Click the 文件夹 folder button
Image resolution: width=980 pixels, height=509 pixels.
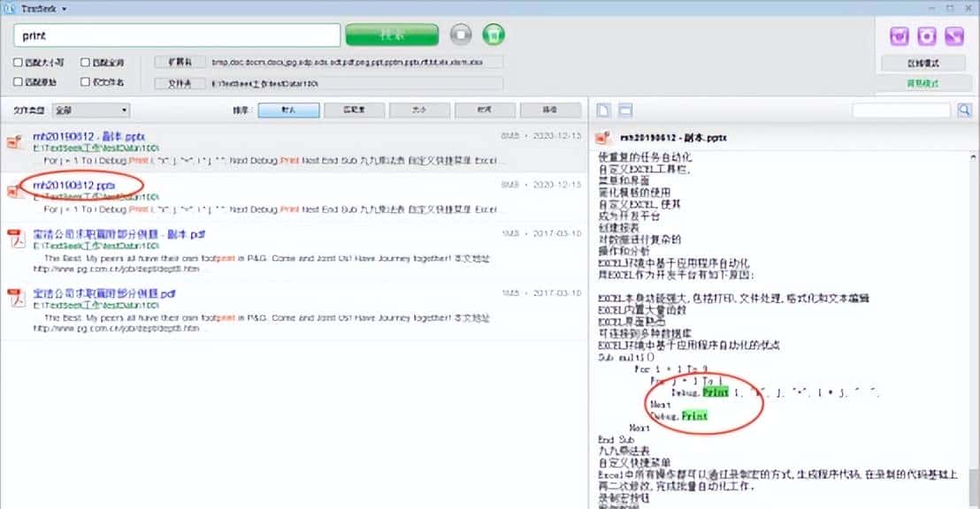pos(180,83)
